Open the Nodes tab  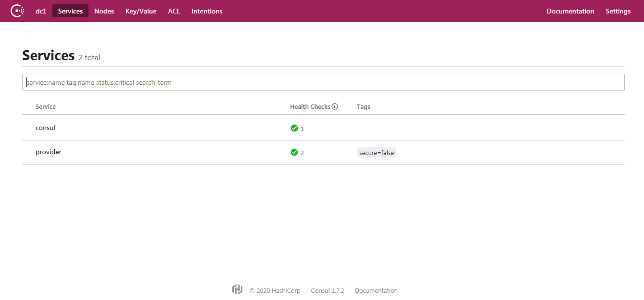[x=104, y=11]
